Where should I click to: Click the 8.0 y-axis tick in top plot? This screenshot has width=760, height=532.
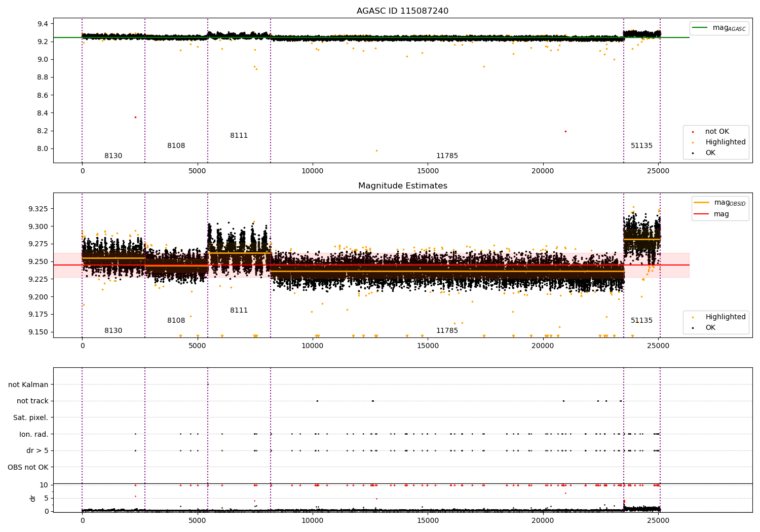point(42,149)
